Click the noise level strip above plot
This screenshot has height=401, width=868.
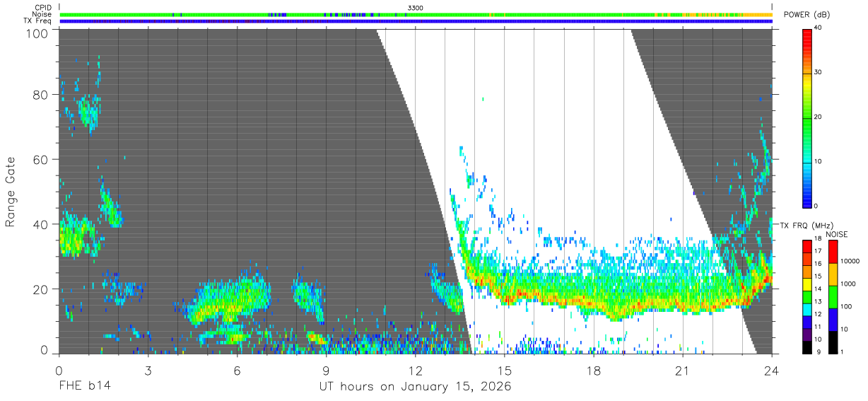(x=416, y=14)
